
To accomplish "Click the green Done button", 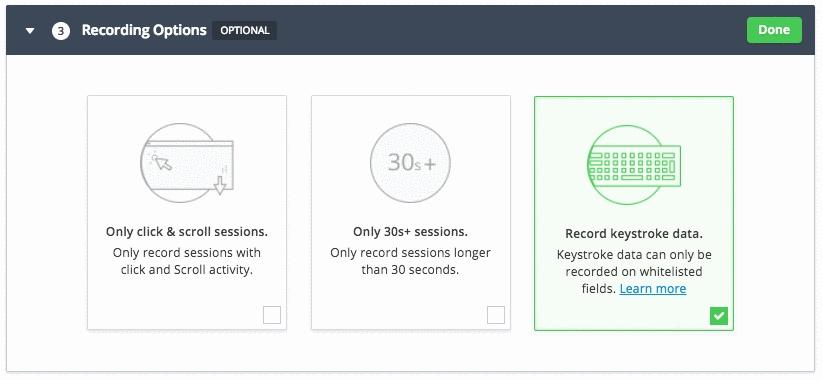I will [774, 30].
